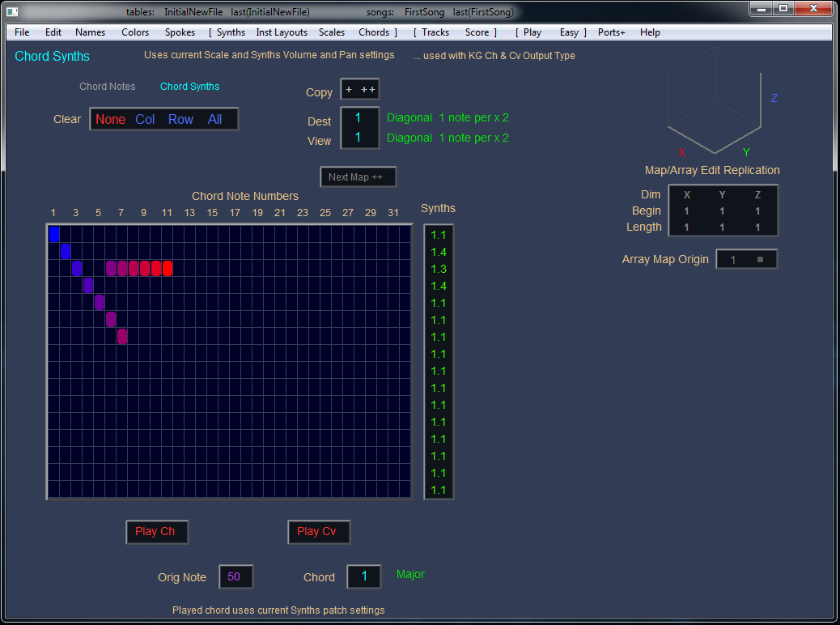Open the File menu
The height and width of the screenshot is (625, 840).
(22, 32)
